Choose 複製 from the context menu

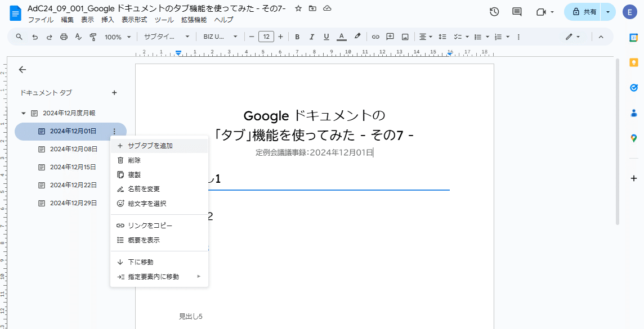tap(159, 175)
